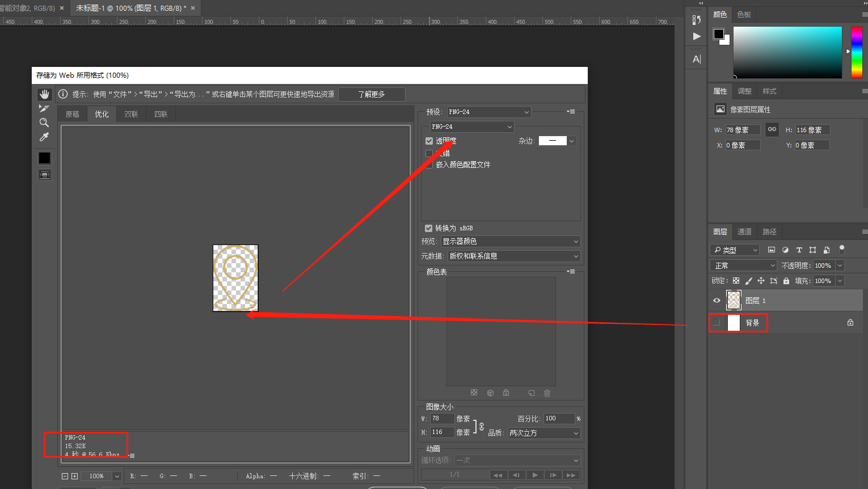Click the info hint icon beside 提示
The image size is (868, 489).
point(63,94)
